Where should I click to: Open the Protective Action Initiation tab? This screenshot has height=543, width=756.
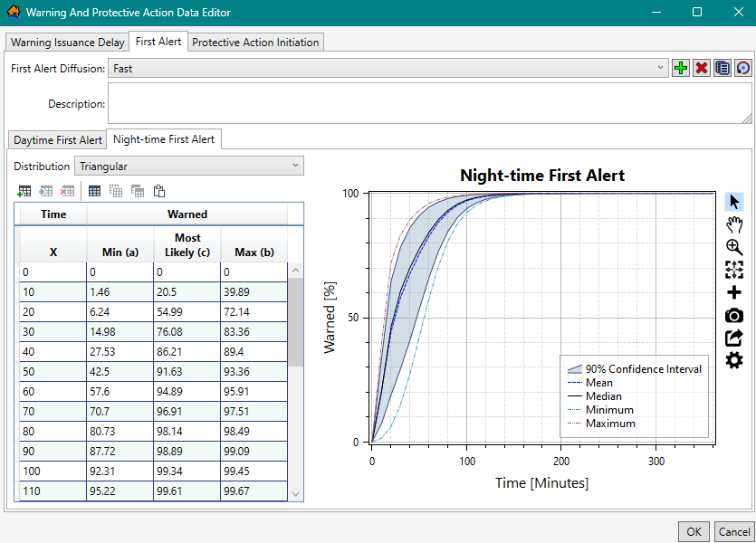tap(255, 42)
